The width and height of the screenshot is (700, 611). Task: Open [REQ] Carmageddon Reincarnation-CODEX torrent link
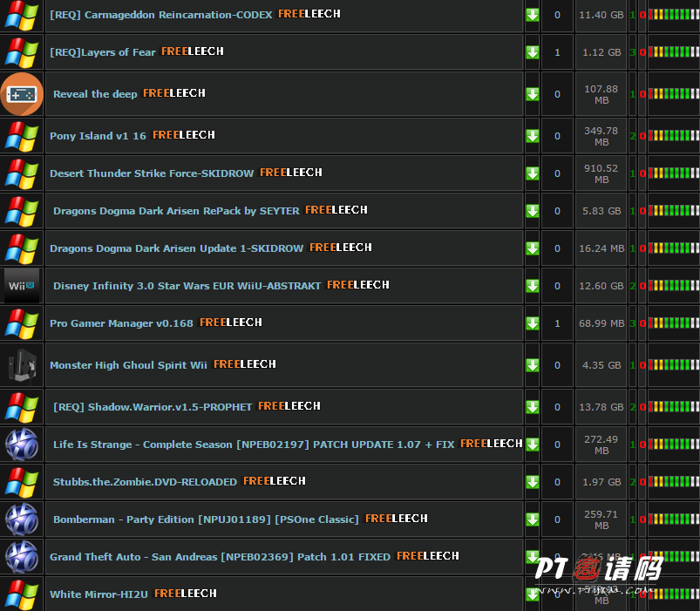point(160,15)
